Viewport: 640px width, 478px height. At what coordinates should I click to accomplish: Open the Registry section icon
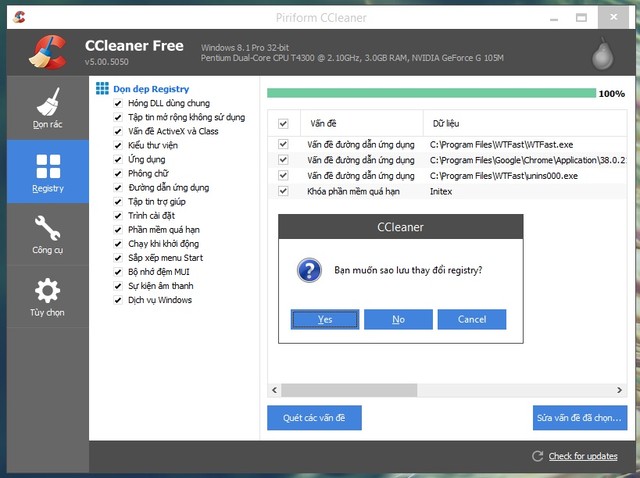coord(47,166)
